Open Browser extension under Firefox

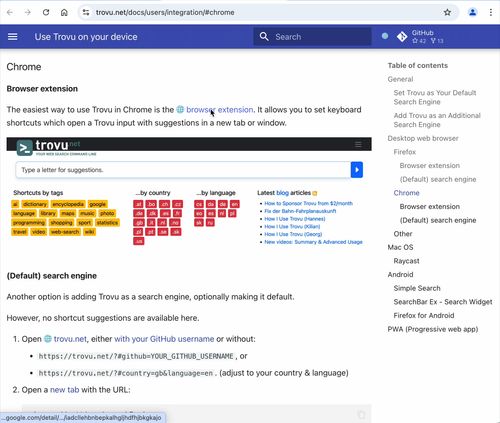click(x=429, y=166)
